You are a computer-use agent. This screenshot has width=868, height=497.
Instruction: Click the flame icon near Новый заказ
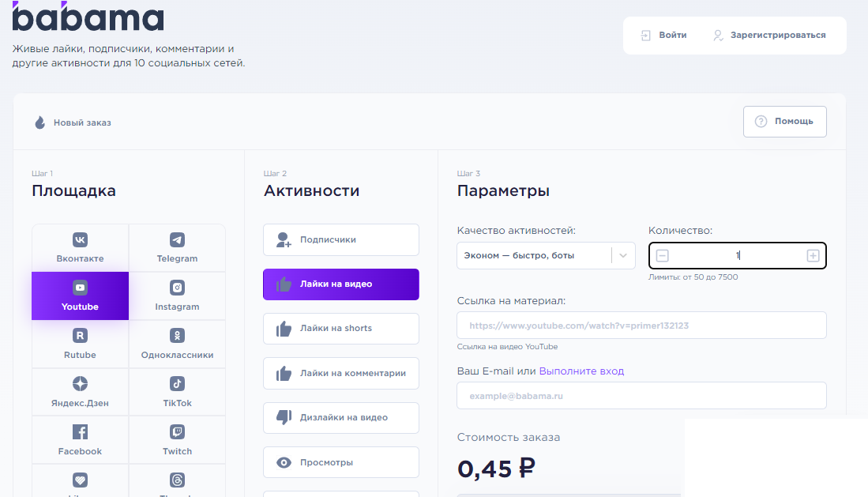tap(39, 122)
